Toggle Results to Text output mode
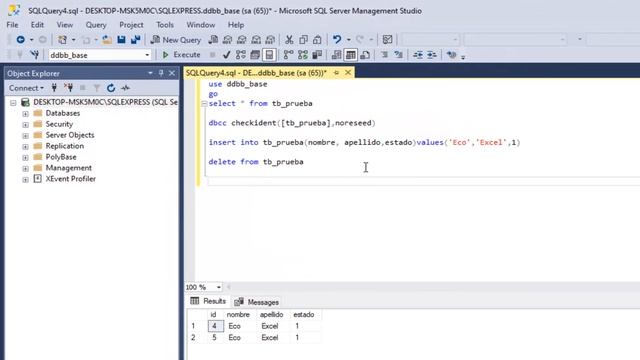The height and width of the screenshot is (360, 640). tap(336, 55)
